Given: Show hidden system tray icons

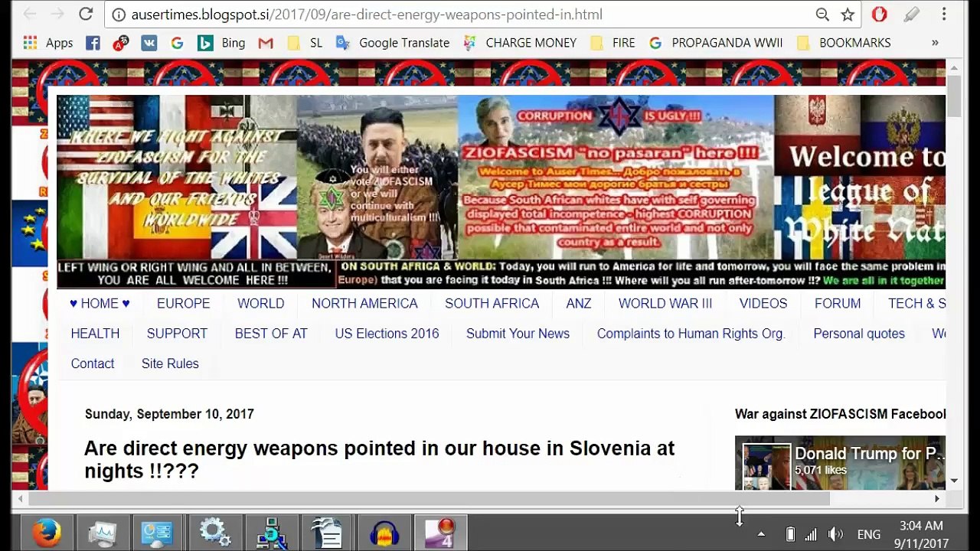Looking at the screenshot, I should pos(761,534).
